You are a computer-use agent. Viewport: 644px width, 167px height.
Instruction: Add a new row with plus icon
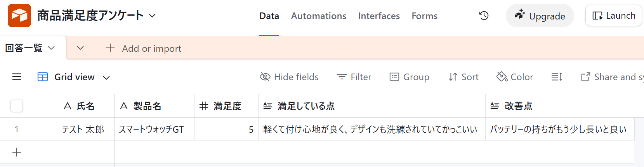[17, 152]
